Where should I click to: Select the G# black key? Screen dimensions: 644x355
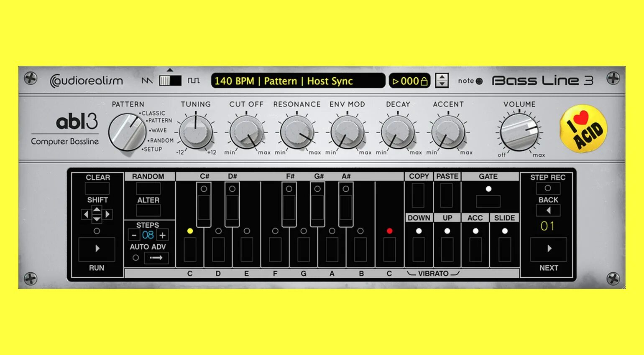point(317,204)
